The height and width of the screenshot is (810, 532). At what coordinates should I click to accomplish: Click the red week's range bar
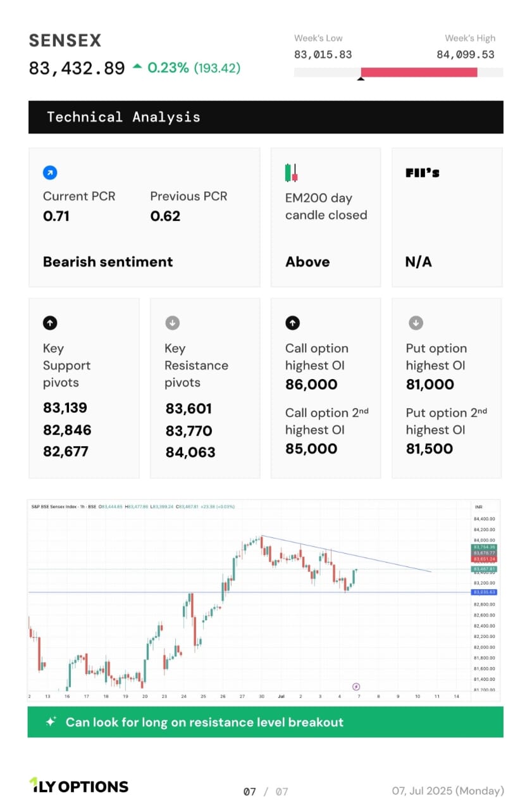coord(419,72)
